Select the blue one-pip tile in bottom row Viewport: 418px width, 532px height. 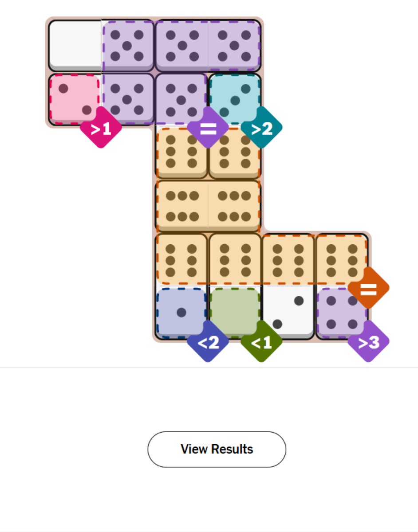coord(181,310)
